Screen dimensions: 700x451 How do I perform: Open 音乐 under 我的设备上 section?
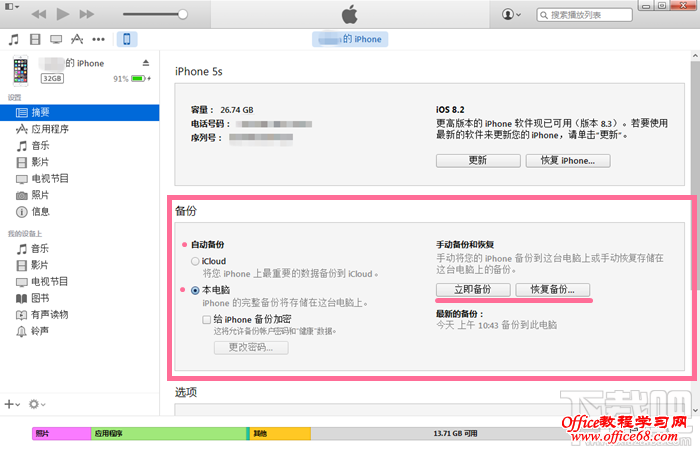click(x=79, y=249)
